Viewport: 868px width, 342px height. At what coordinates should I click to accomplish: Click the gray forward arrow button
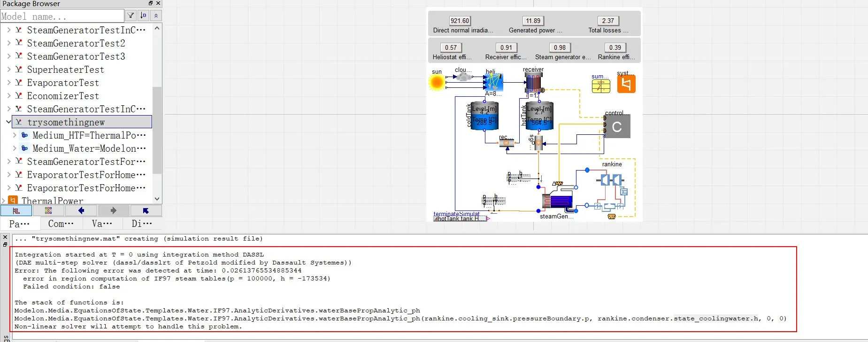[x=113, y=210]
